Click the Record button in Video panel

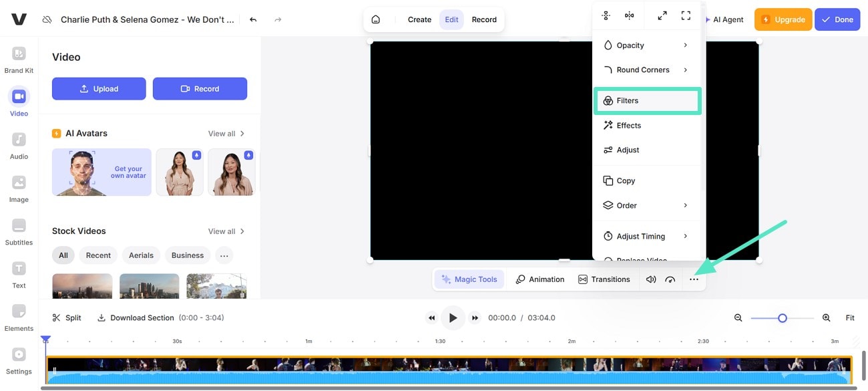click(x=200, y=89)
